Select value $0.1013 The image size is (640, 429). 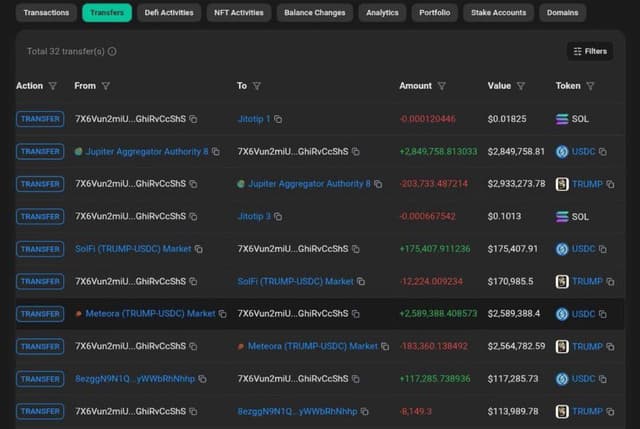504,216
